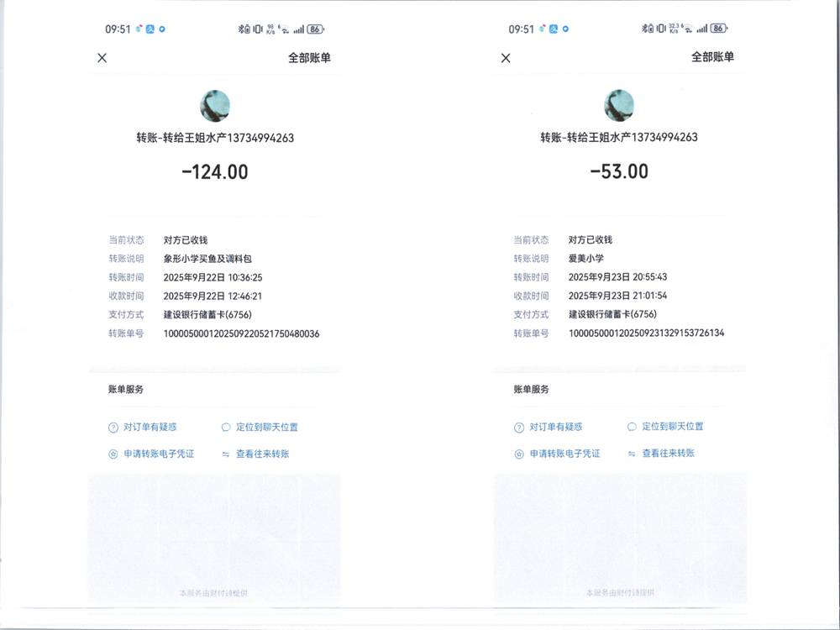Click the question mark icon in the -53.00 bill
Screen dimensions: 840x630
coord(519,428)
